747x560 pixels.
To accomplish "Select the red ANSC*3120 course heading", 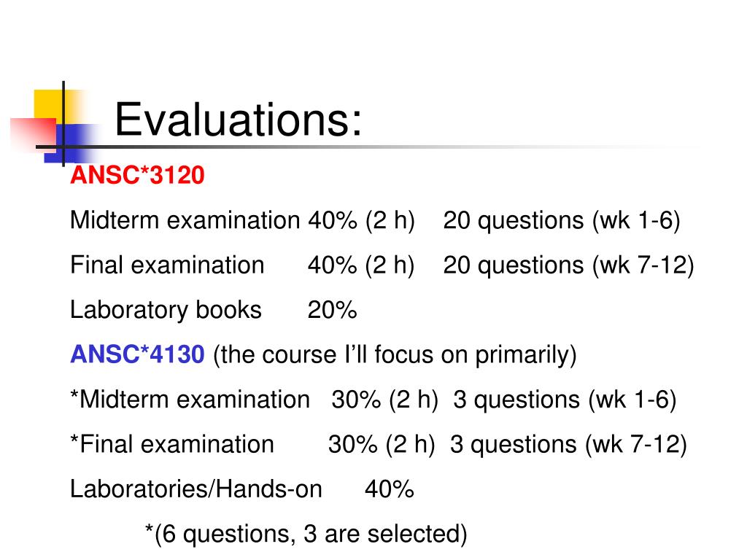I will click(x=137, y=175).
